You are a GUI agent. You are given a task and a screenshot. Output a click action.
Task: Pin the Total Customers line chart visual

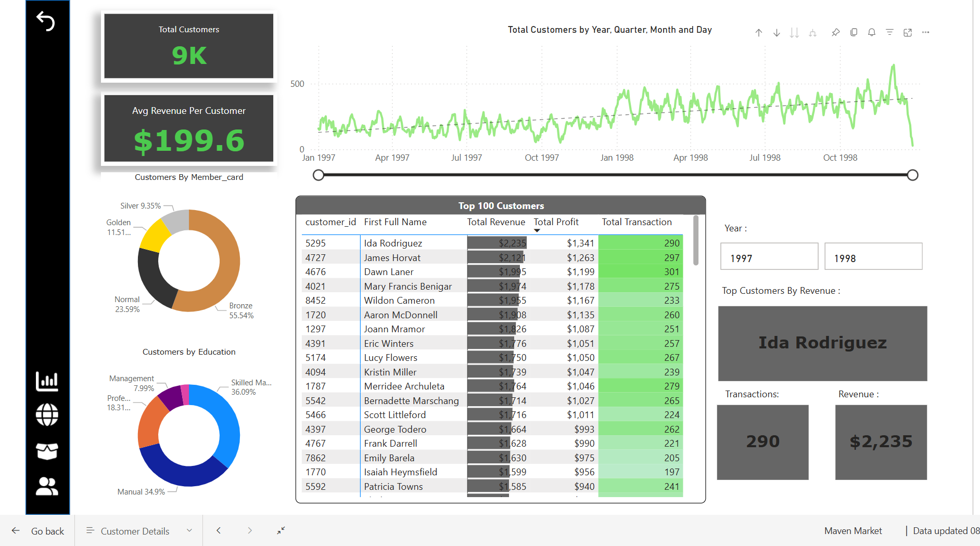click(x=836, y=32)
